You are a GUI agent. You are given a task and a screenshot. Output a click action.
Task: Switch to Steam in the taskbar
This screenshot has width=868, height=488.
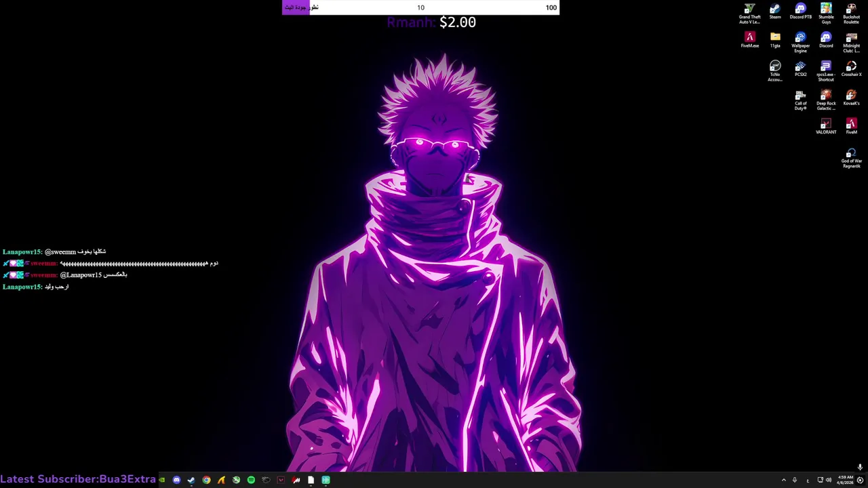191,480
